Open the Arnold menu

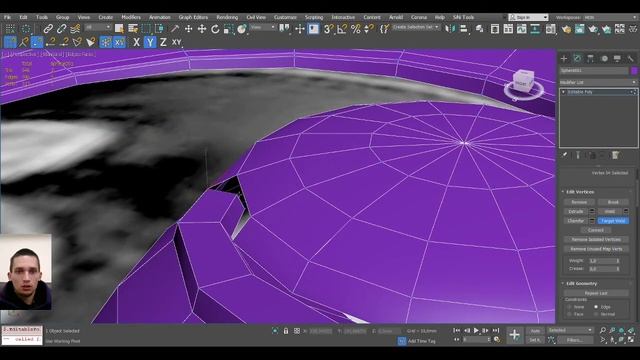coord(396,17)
